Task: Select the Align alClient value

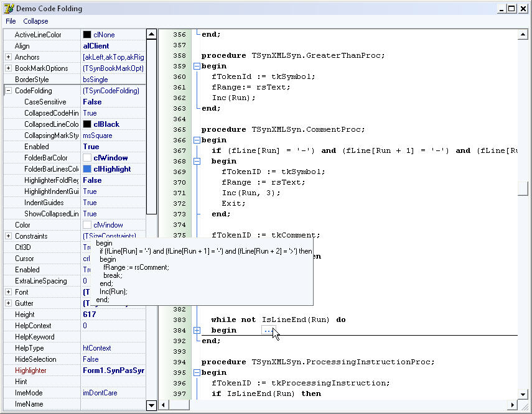Action: (96, 46)
